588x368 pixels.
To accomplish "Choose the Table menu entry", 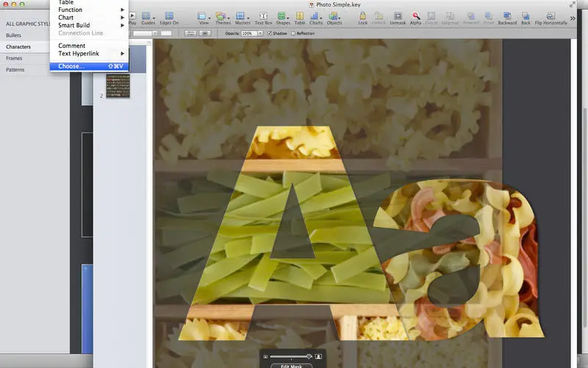I will (90, 3).
